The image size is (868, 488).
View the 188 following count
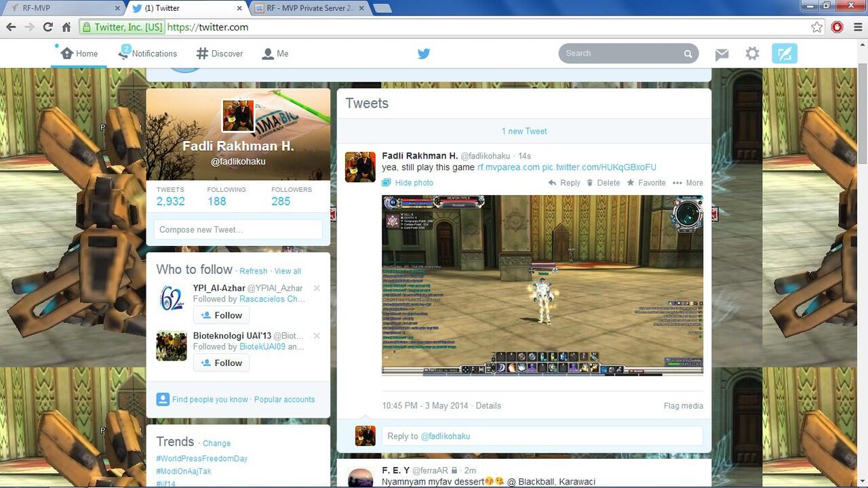(x=226, y=197)
